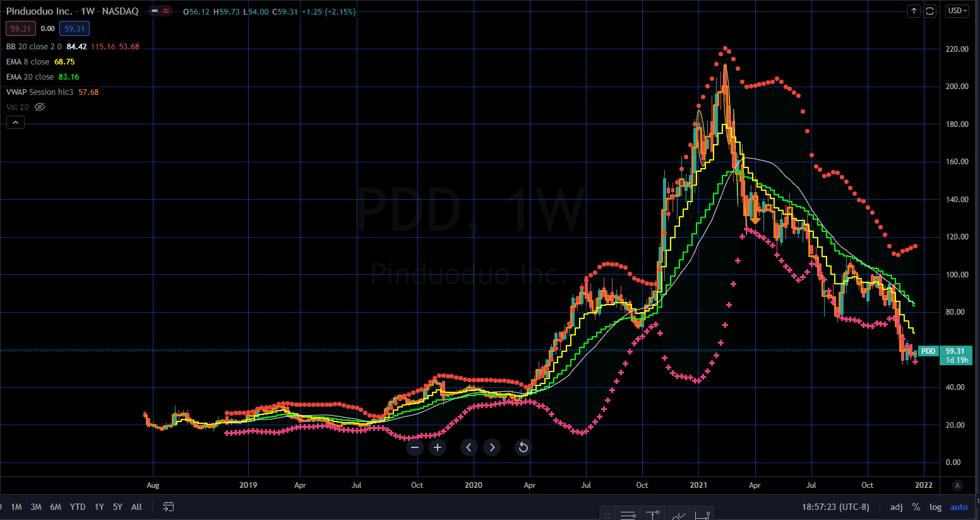Click the 2020 label on time axis

[x=473, y=485]
